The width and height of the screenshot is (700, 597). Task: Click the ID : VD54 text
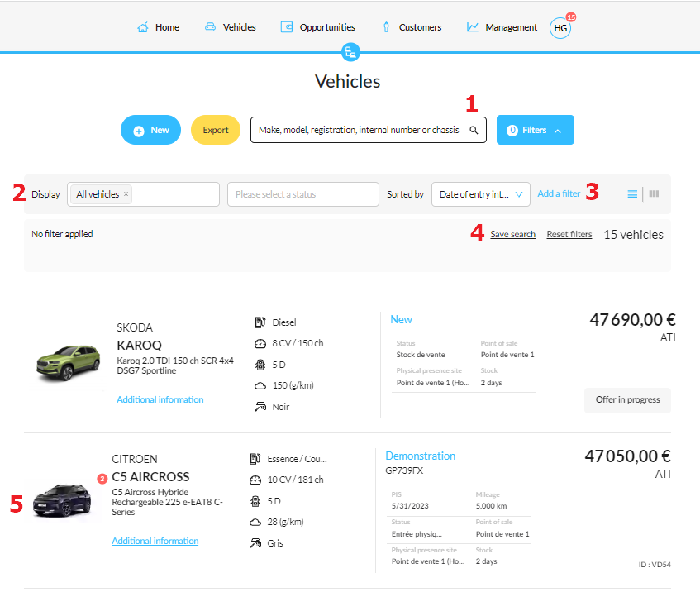[655, 565]
